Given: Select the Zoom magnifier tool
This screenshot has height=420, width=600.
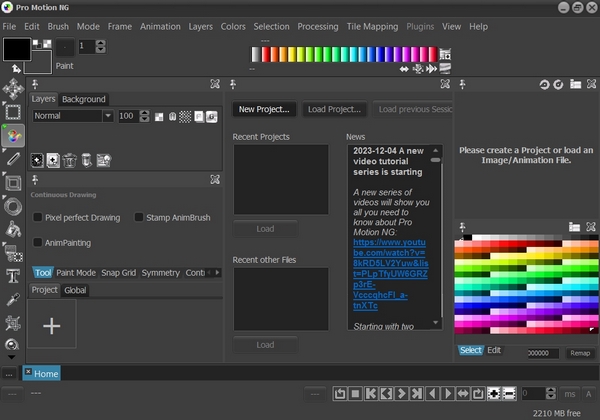Looking at the screenshot, I should [12, 345].
